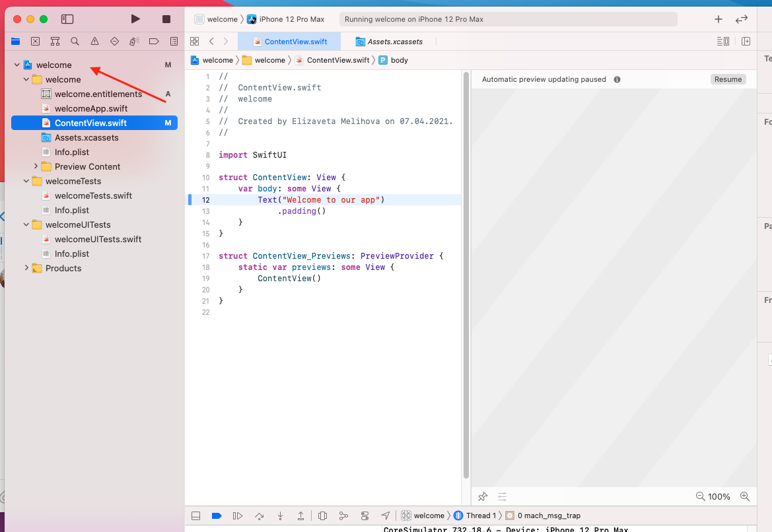Pin the preview canvas
Screen dimensions: 772x532
click(x=483, y=496)
